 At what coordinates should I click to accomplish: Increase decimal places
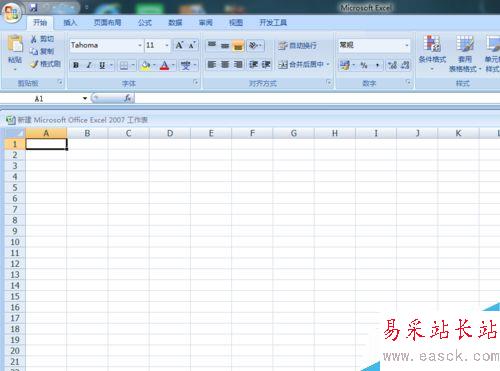click(392, 65)
